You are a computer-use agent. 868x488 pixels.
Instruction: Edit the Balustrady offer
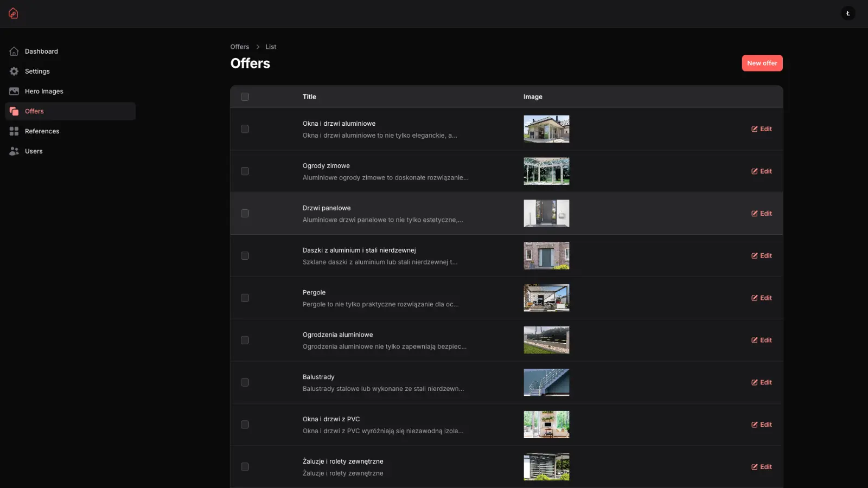pos(762,383)
